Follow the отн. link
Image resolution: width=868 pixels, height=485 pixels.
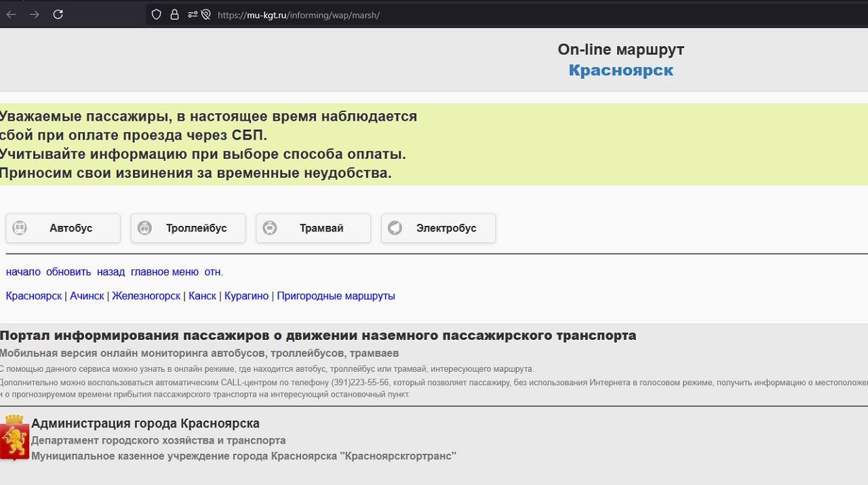(214, 272)
